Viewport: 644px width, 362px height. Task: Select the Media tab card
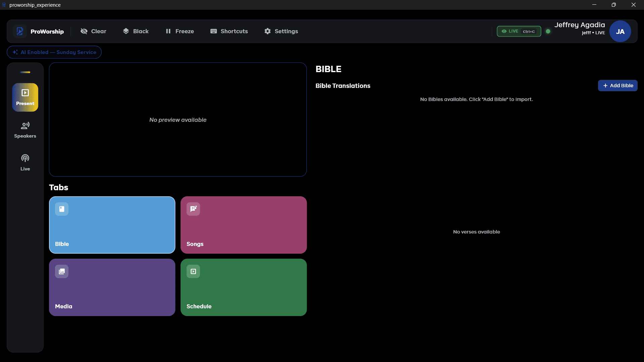pyautogui.click(x=112, y=287)
